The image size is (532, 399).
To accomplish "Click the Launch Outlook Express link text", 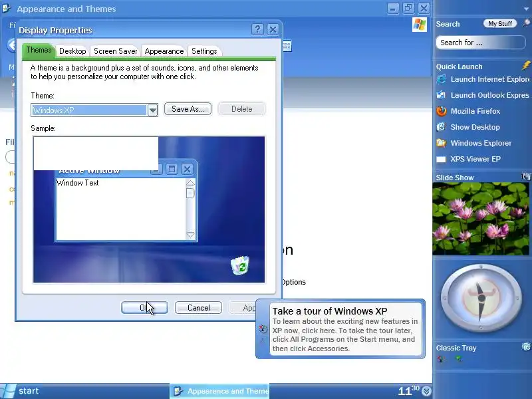I will click(x=490, y=95).
